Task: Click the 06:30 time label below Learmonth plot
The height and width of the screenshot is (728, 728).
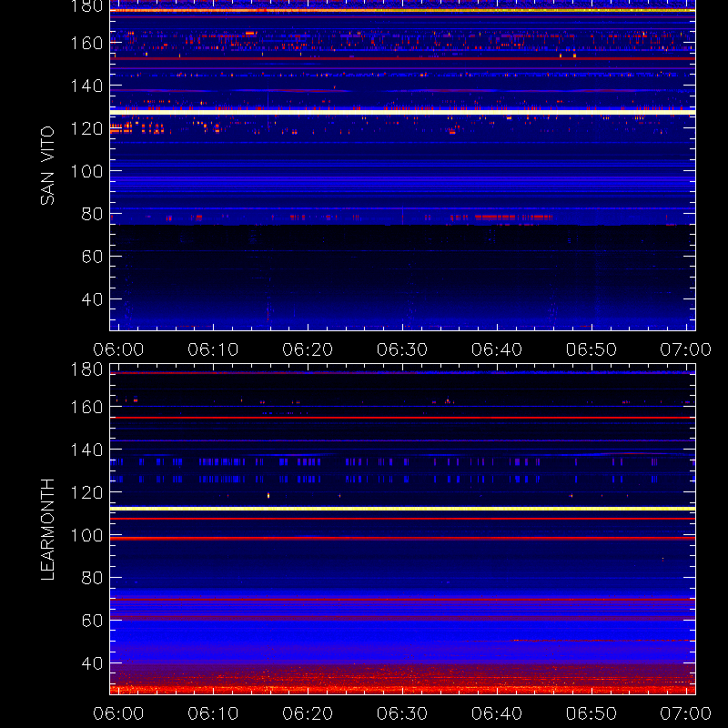Action: coord(402,713)
